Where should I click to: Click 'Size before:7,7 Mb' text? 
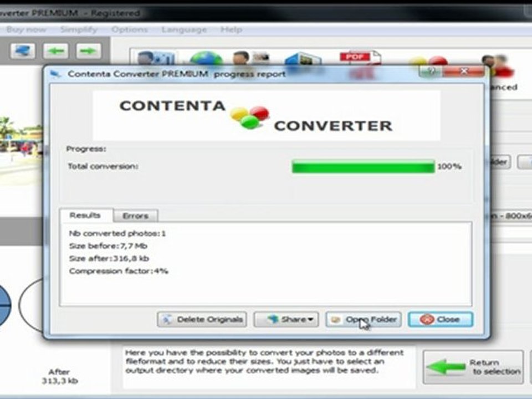(x=108, y=246)
